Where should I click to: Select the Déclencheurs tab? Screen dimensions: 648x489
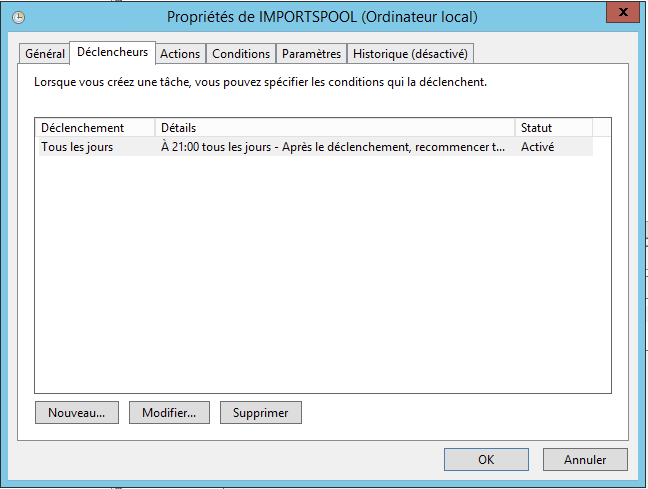click(x=112, y=52)
